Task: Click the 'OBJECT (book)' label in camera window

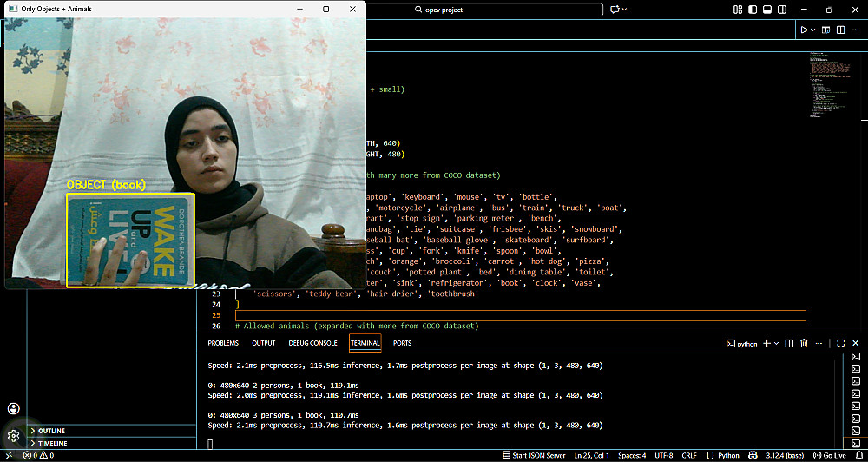Action: pos(106,186)
